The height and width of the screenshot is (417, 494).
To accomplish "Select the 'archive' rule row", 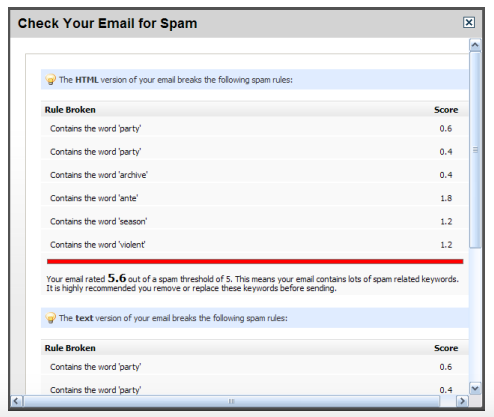I will [255, 175].
